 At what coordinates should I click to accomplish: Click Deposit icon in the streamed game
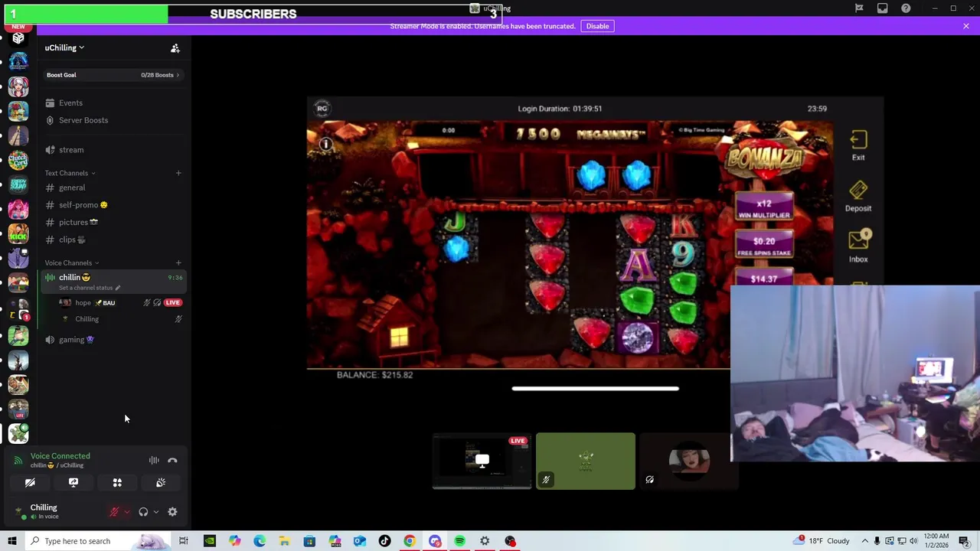point(858,196)
